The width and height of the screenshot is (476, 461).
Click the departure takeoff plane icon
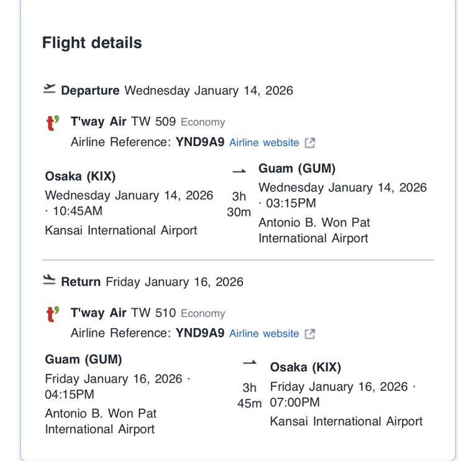(x=49, y=90)
